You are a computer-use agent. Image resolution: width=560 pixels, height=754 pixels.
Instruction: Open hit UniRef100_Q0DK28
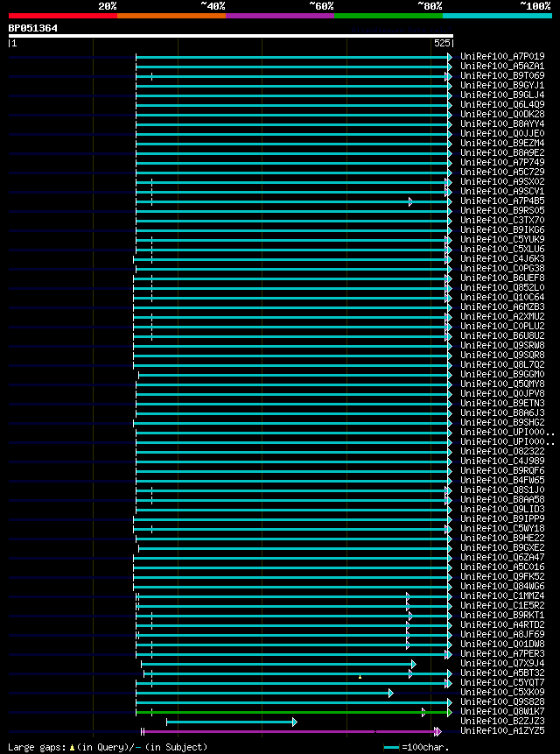[502, 114]
